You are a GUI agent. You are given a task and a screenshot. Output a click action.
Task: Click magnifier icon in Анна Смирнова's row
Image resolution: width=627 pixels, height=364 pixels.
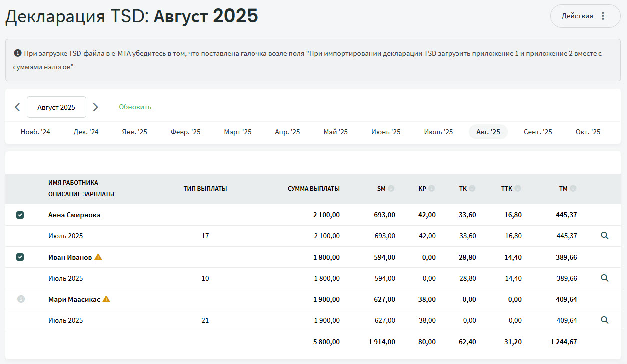tap(604, 236)
